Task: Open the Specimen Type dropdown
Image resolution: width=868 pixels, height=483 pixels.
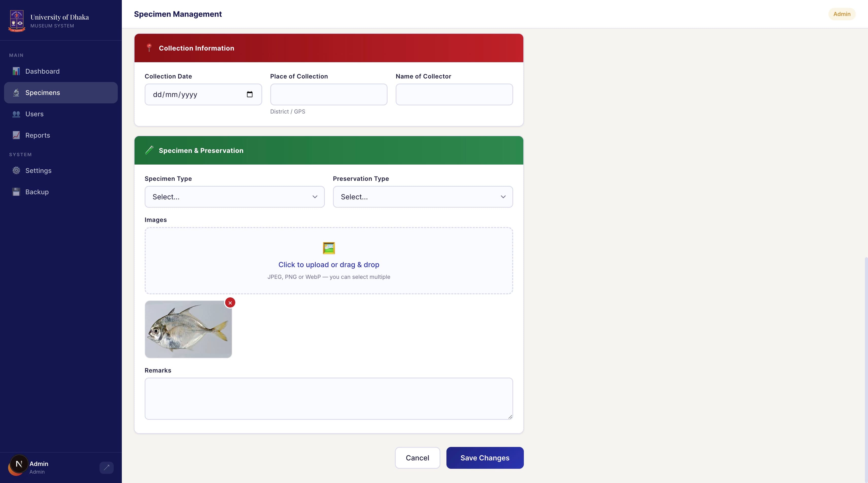Action: coord(235,197)
